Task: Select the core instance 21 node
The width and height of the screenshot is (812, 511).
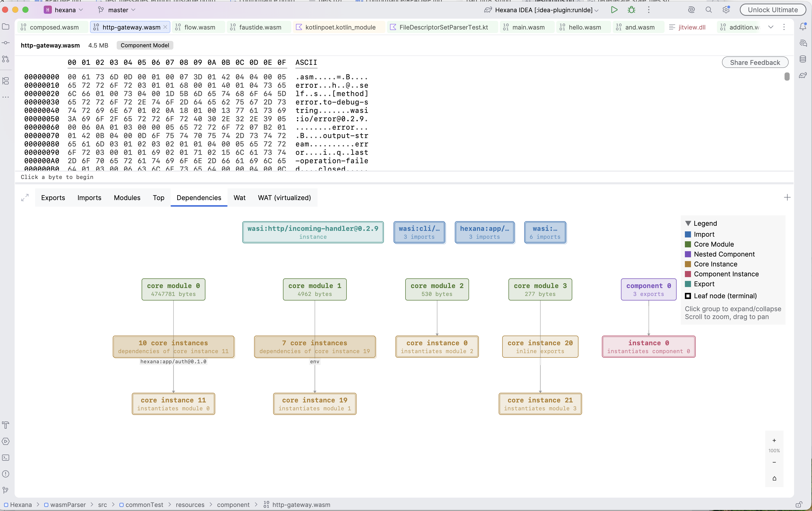Action: 540,404
